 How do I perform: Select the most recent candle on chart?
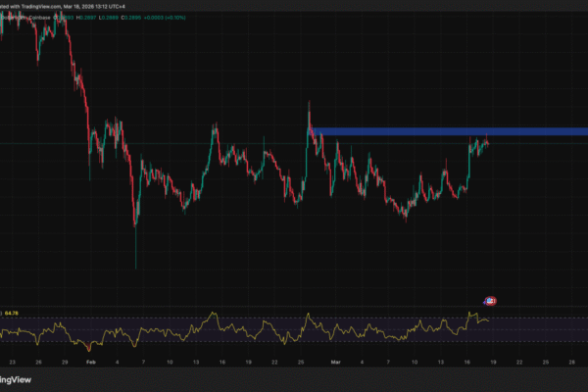point(488,143)
